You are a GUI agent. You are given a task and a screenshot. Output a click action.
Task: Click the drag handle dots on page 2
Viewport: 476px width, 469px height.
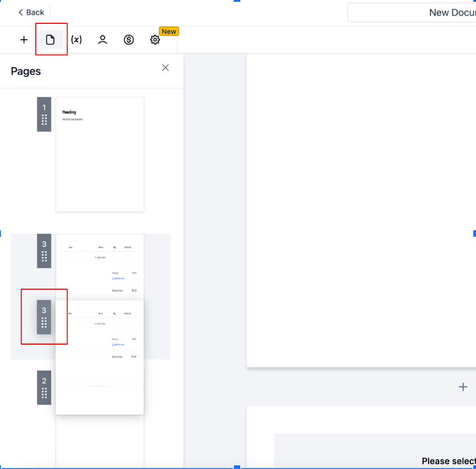(x=44, y=393)
